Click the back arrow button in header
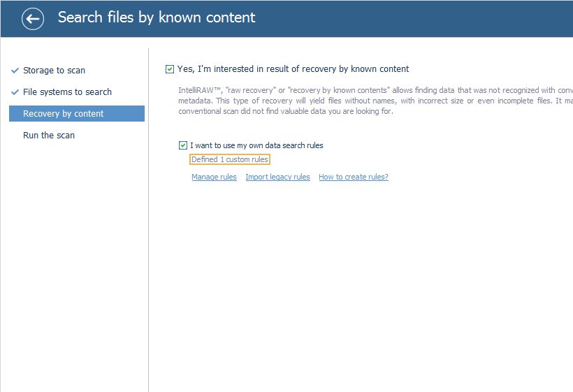Image resolution: width=573 pixels, height=392 pixels. pos(33,19)
